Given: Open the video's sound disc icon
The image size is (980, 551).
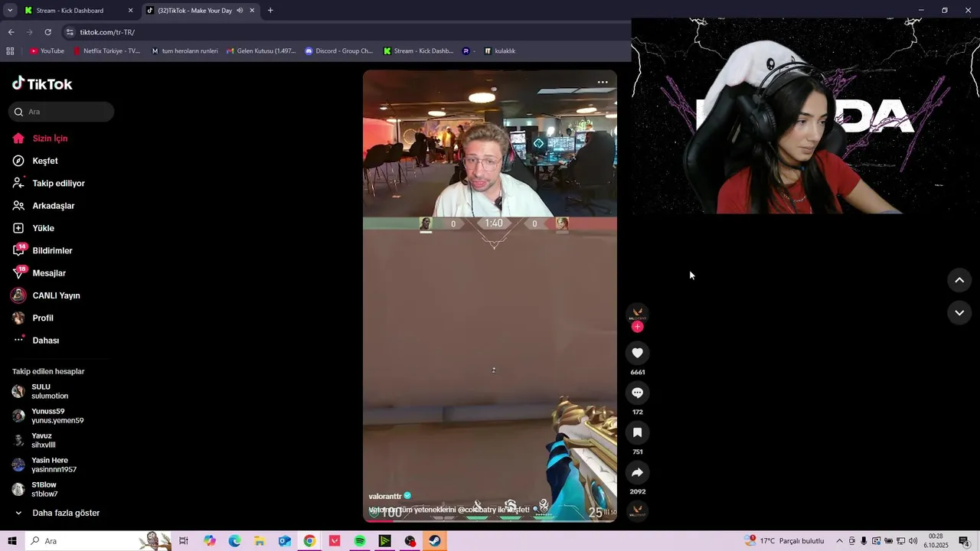Looking at the screenshot, I should click(637, 510).
